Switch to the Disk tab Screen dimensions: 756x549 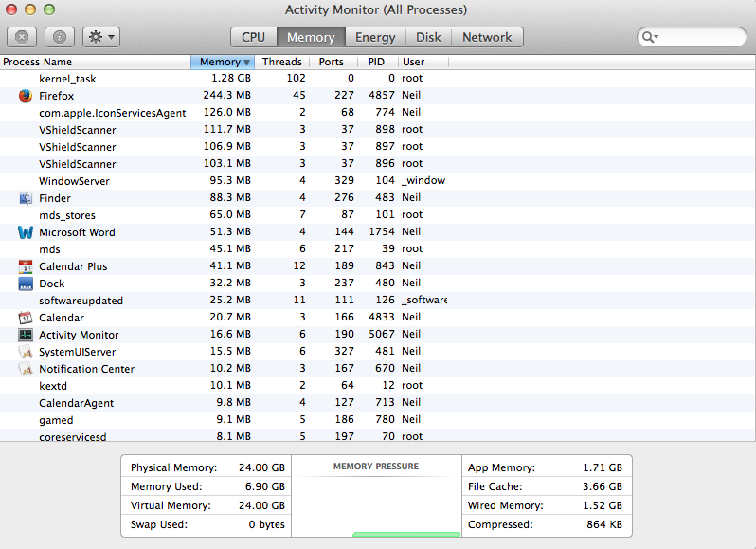428,37
